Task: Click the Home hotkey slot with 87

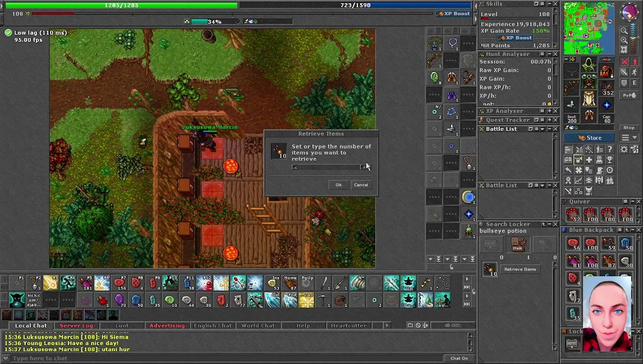Action: (289, 283)
